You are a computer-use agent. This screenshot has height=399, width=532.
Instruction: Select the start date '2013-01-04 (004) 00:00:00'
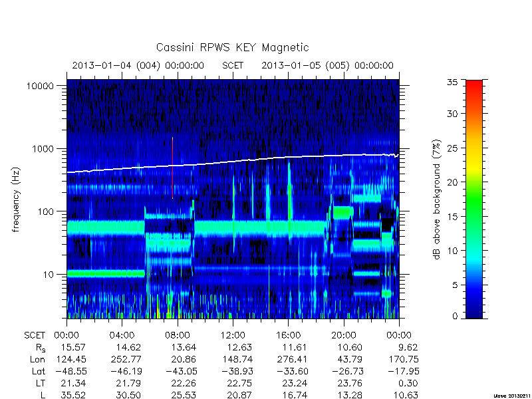[x=138, y=65]
